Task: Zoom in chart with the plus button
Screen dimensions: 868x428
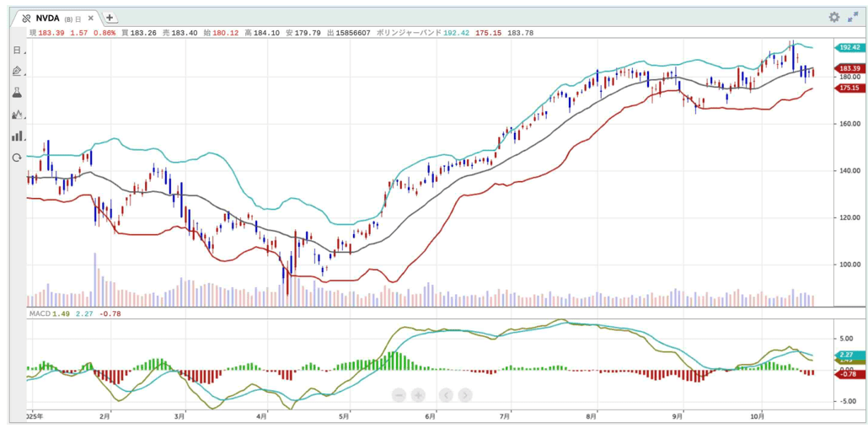Action: 418,395
